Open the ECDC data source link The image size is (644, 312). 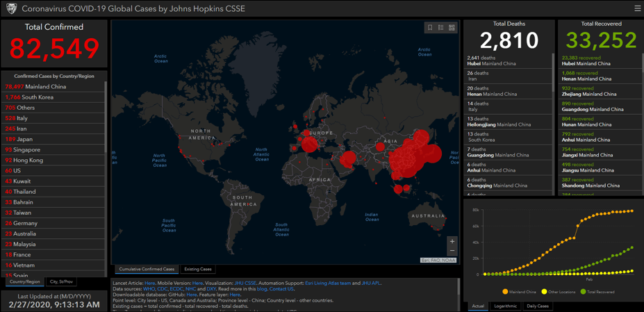point(176,289)
